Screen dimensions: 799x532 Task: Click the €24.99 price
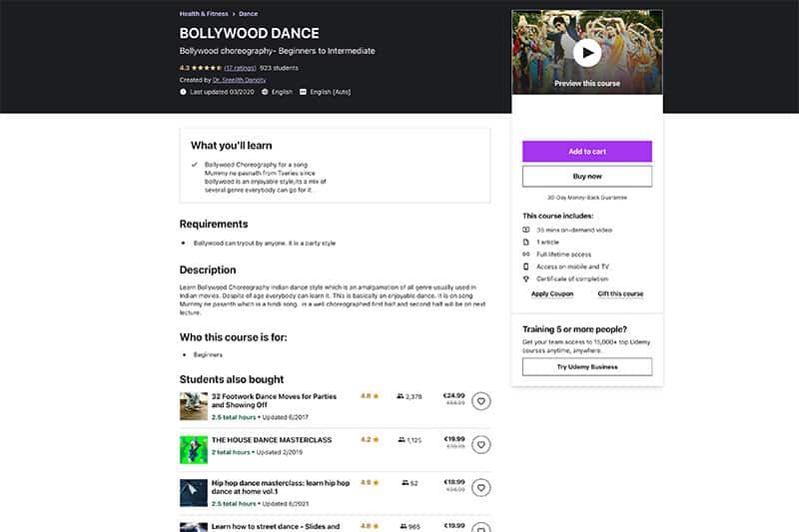[454, 395]
